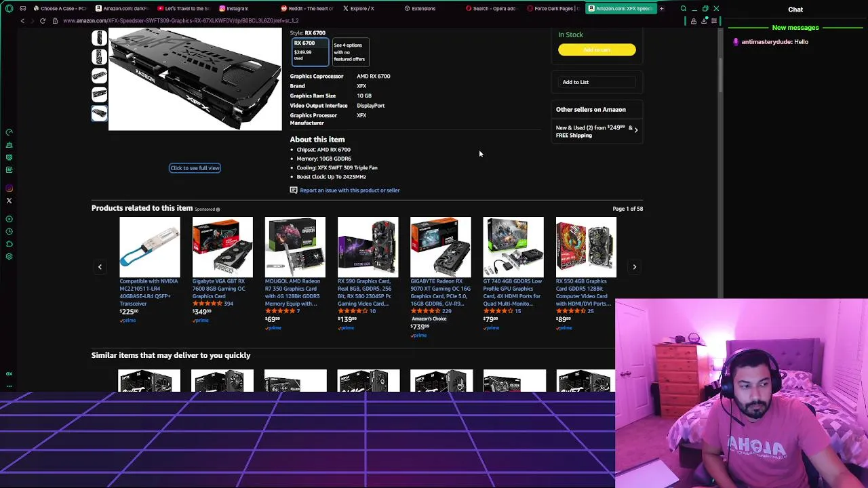Go back to previous page
The height and width of the screenshot is (488, 868).
[x=22, y=21]
